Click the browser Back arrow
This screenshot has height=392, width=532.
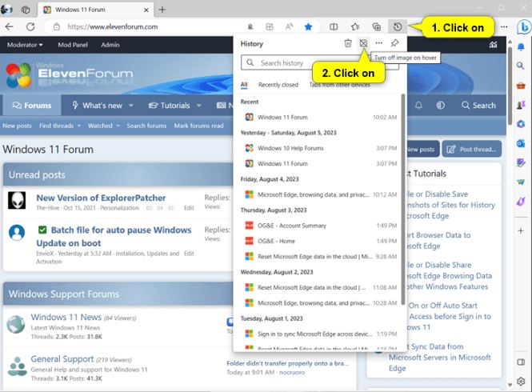coord(9,27)
